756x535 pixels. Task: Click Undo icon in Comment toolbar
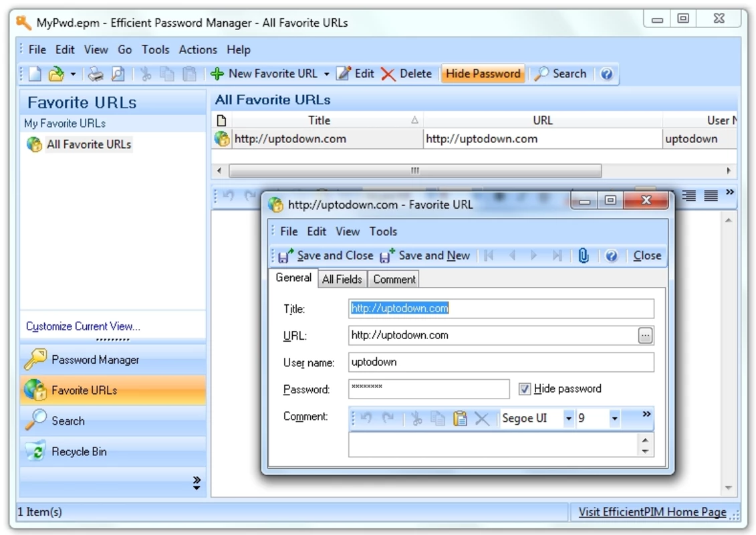(x=366, y=418)
